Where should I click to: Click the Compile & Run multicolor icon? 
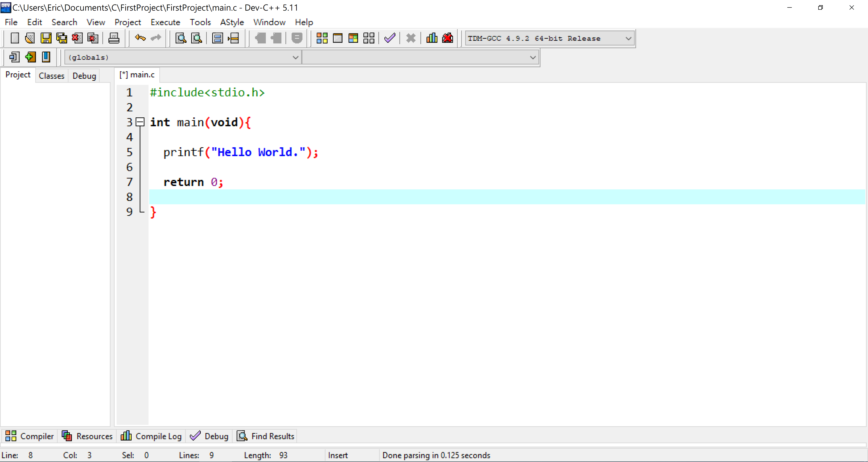pos(353,38)
